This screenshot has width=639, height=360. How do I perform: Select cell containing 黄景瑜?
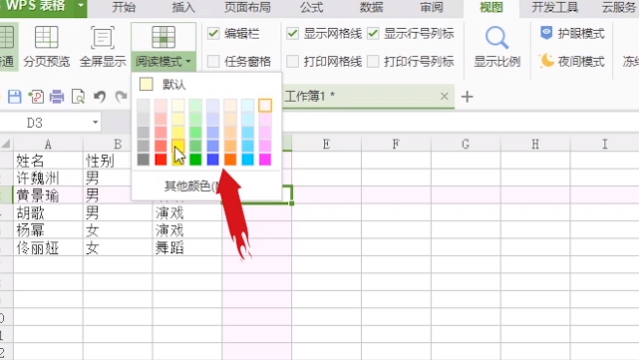point(48,195)
